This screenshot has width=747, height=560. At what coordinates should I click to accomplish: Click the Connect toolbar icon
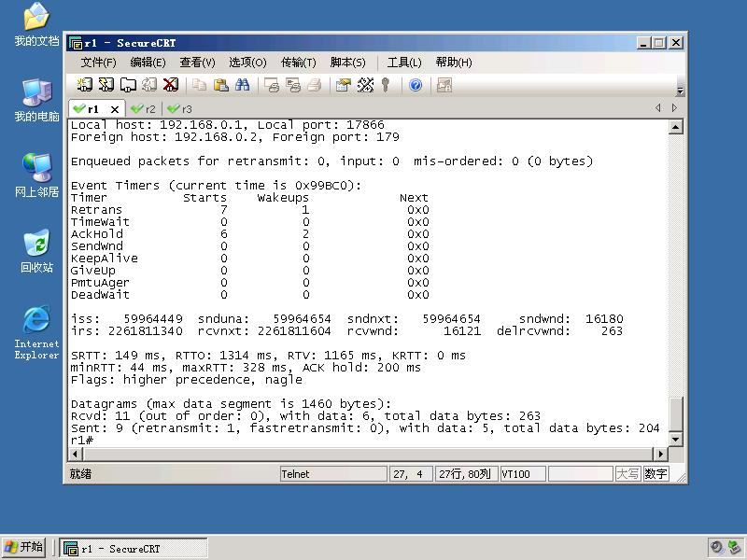point(84,85)
